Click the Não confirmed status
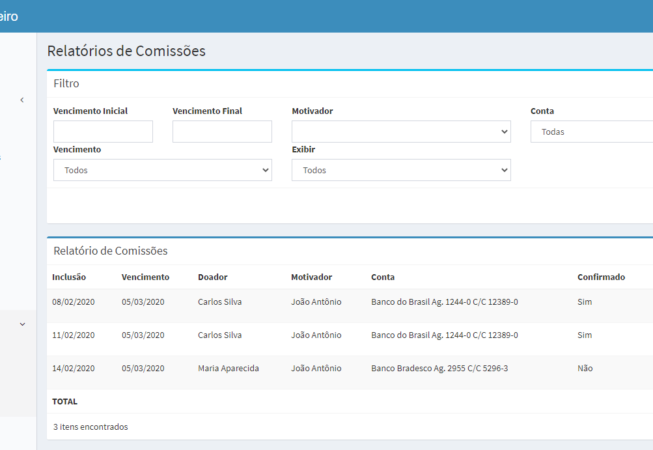653x450 pixels. point(585,368)
